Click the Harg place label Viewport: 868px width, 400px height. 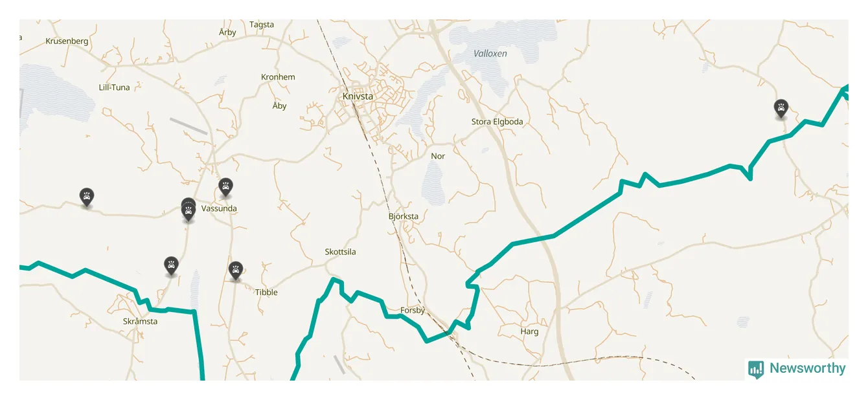point(529,331)
